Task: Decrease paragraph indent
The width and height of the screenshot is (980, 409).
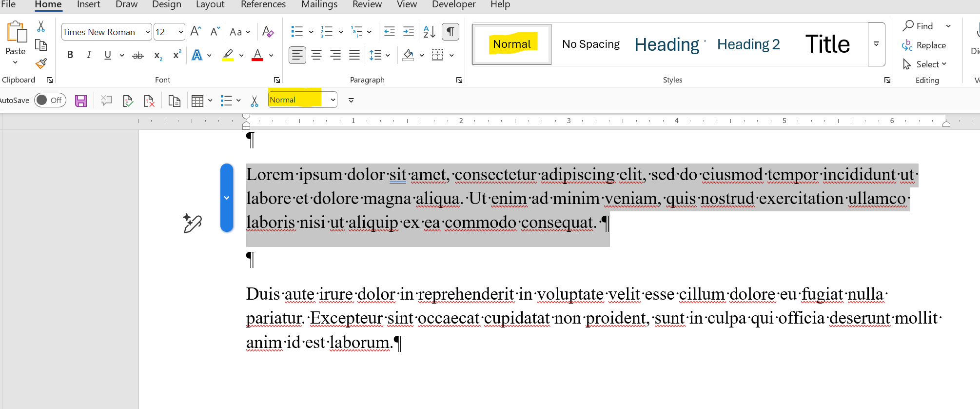Action: point(389,32)
